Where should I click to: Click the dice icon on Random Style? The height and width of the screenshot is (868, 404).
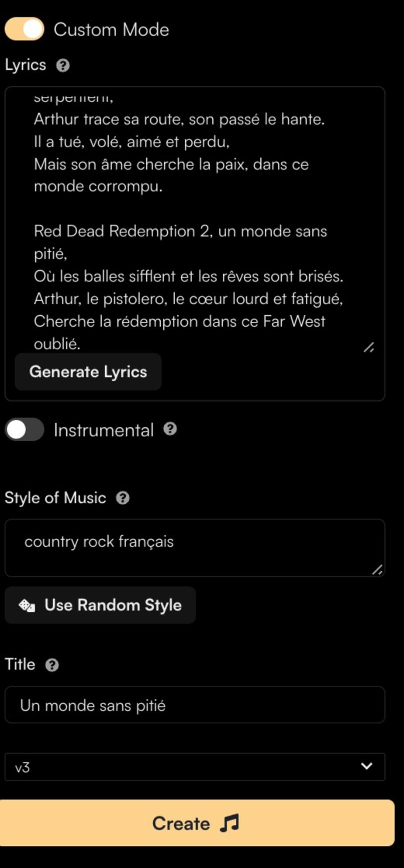pos(27,605)
